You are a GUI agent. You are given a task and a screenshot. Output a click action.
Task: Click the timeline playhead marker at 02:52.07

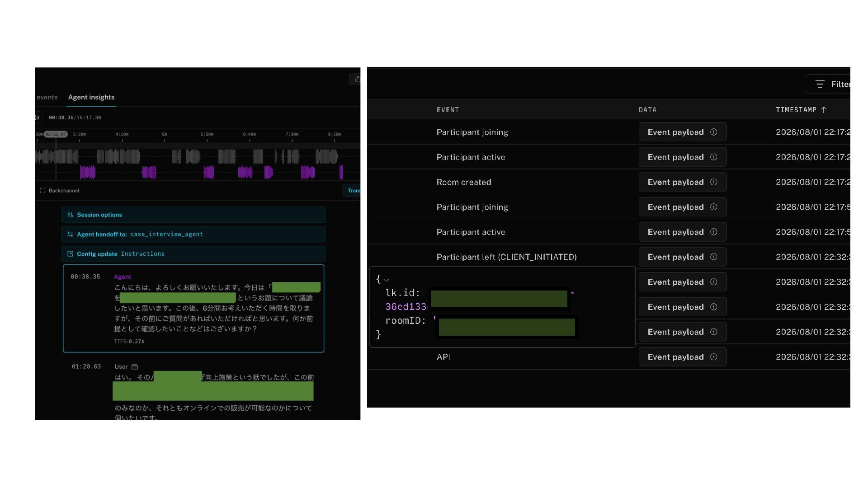tap(56, 134)
